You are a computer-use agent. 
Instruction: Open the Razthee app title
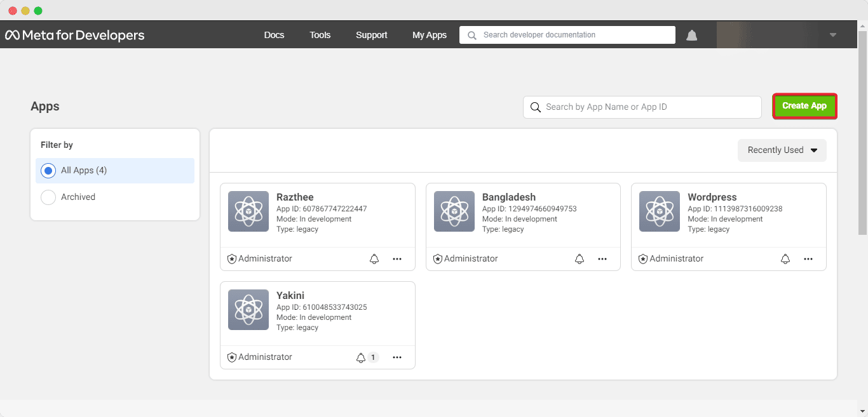point(295,197)
